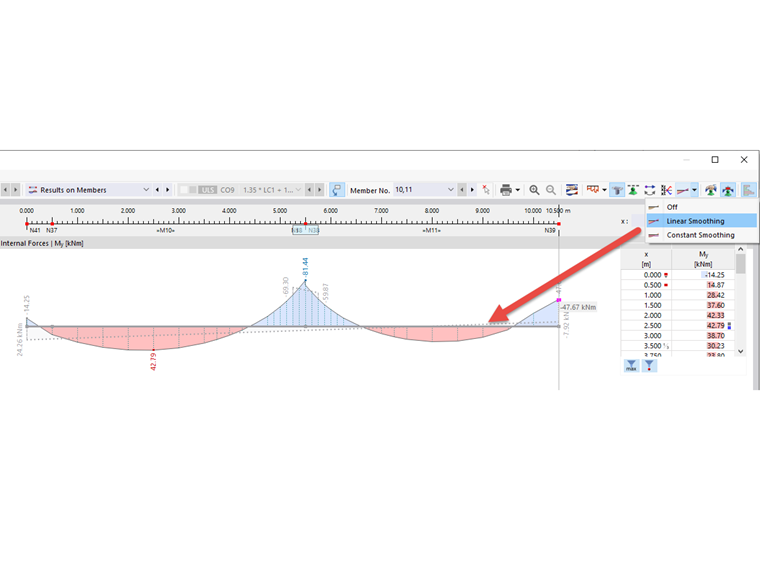
Task: Select table cell value 42.33
Action: pos(703,316)
